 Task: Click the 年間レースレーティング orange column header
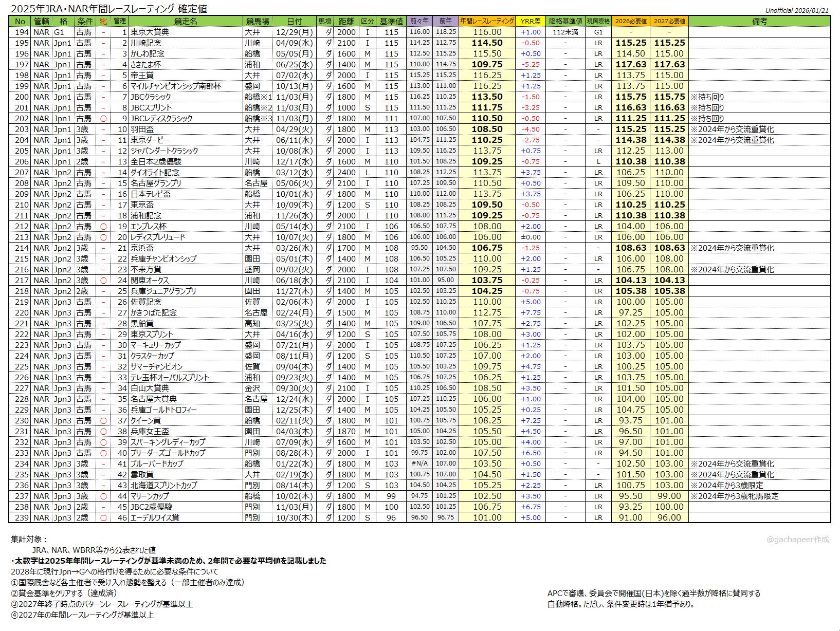click(486, 21)
